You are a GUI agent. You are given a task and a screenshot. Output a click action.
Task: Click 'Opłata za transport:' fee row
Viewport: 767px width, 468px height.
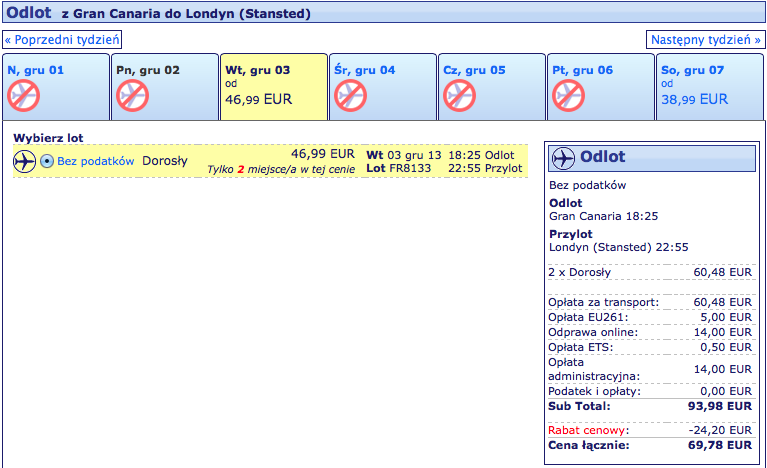[x=650, y=302]
